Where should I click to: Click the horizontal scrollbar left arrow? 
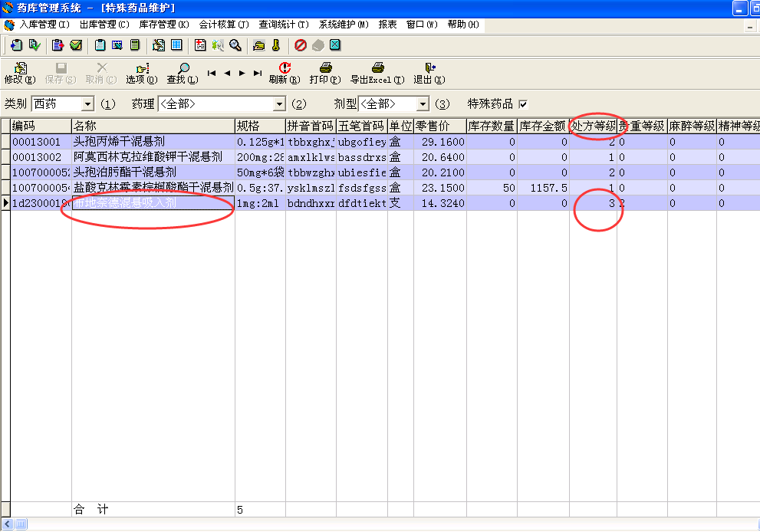tap(7, 524)
